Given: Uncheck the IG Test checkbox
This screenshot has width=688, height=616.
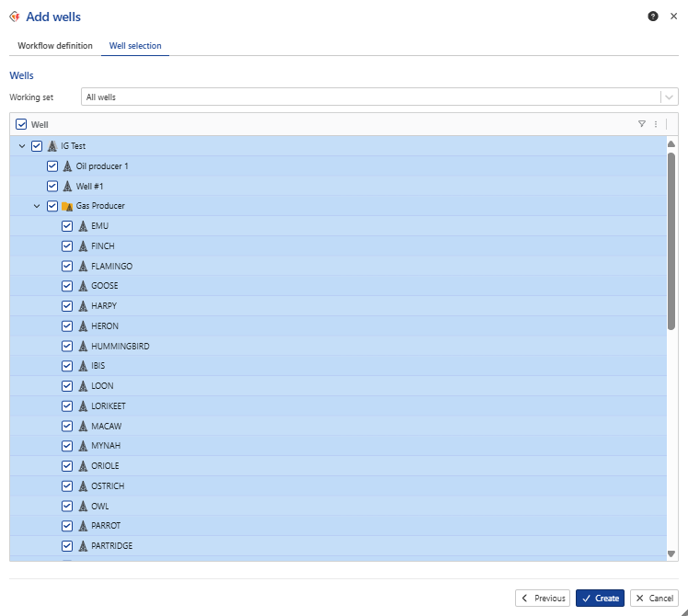Looking at the screenshot, I should 37,145.
